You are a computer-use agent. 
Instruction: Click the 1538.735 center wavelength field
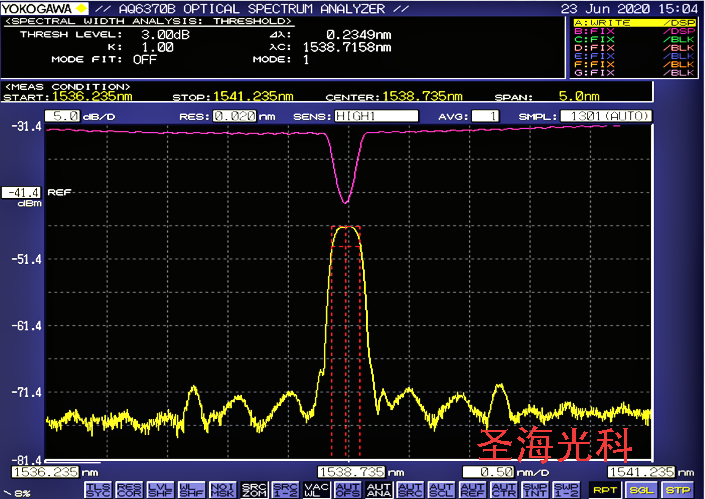pos(352,472)
